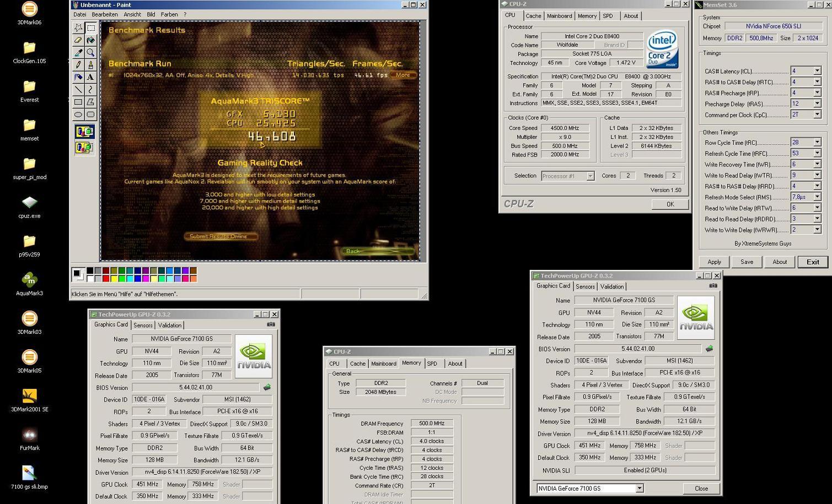Select the Ellipse tool in Paint

point(78,114)
